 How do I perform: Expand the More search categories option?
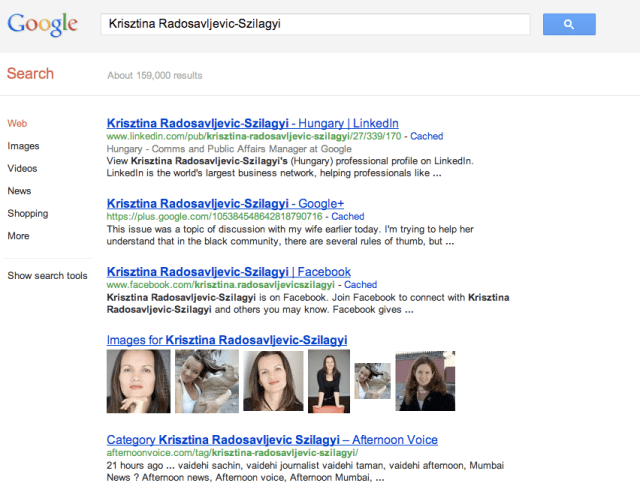pos(18,236)
